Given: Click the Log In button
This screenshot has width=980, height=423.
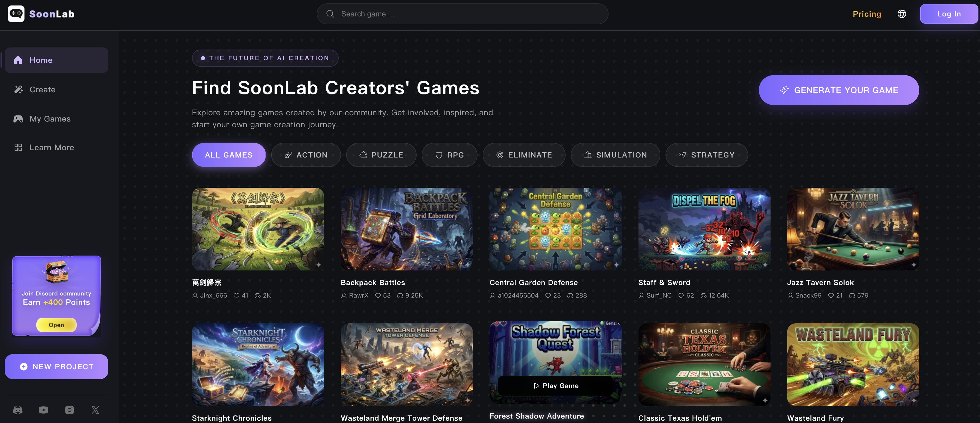Looking at the screenshot, I should 949,14.
